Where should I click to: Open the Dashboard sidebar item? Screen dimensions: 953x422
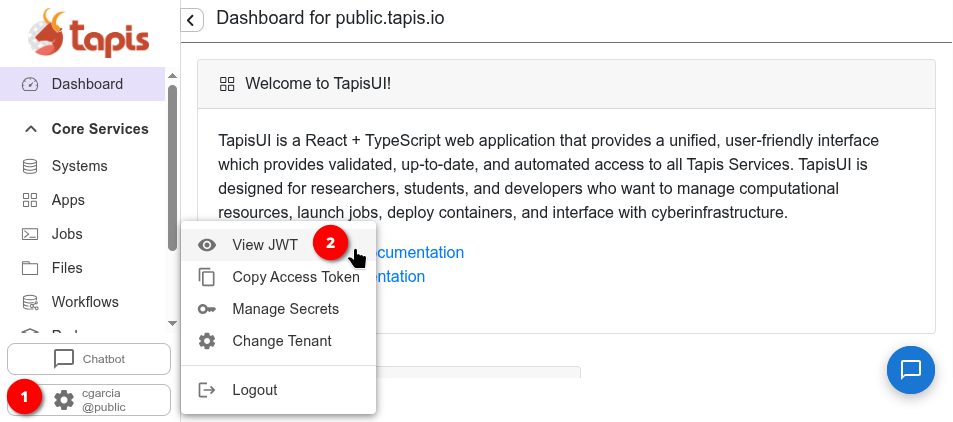[x=83, y=84]
